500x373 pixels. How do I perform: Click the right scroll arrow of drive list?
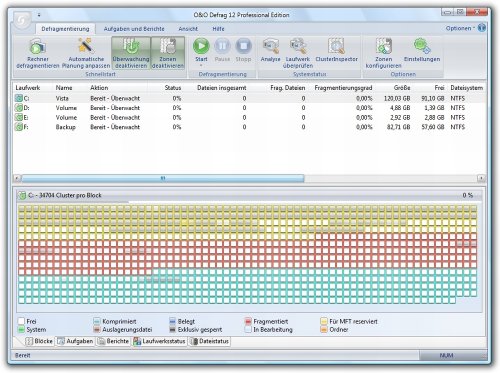point(481,178)
